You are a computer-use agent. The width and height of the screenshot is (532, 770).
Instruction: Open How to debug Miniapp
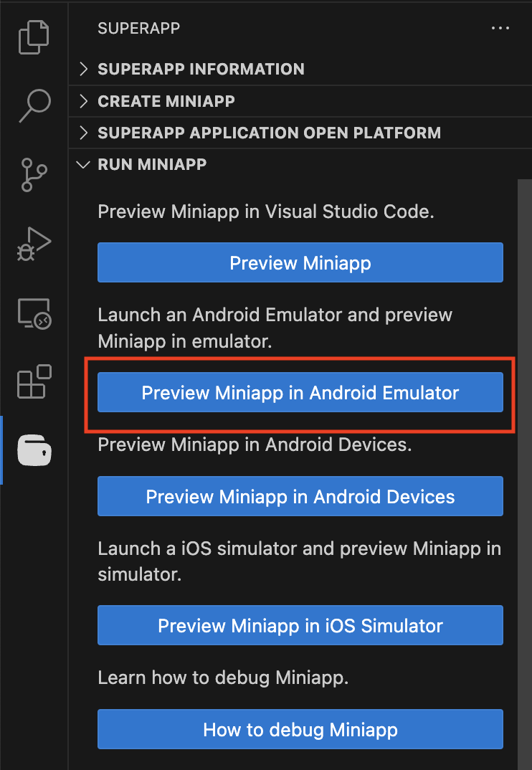click(x=300, y=730)
